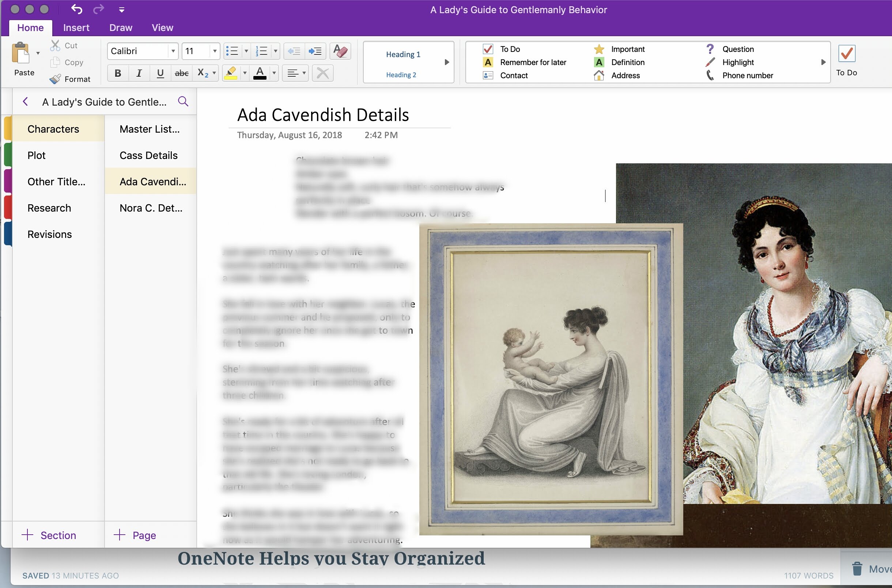Insert a bulleted list
Viewport: 892px width, 588px height.
click(232, 51)
